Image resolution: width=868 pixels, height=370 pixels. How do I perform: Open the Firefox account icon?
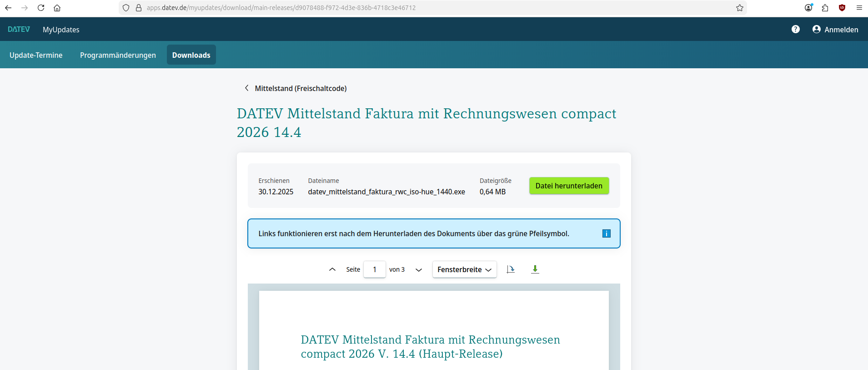[808, 8]
